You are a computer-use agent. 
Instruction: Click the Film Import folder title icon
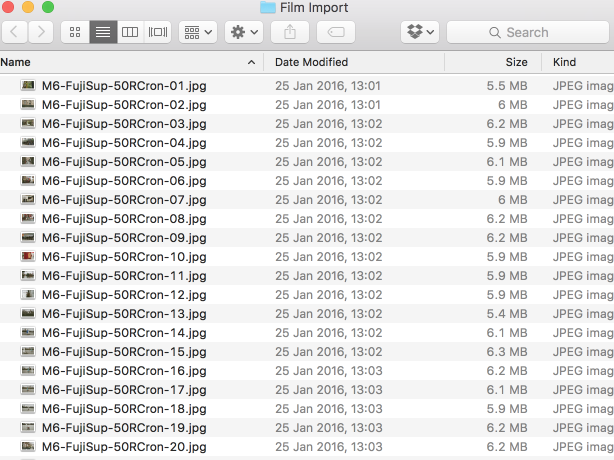[x=268, y=7]
